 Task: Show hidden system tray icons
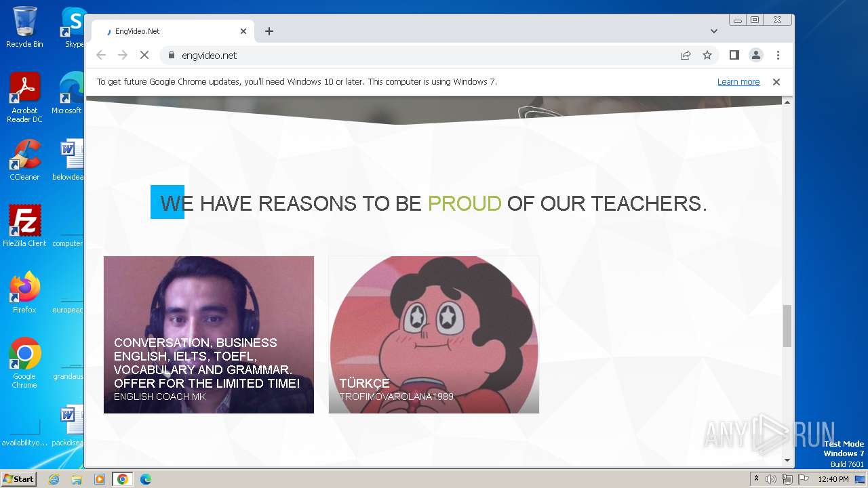[x=757, y=479]
